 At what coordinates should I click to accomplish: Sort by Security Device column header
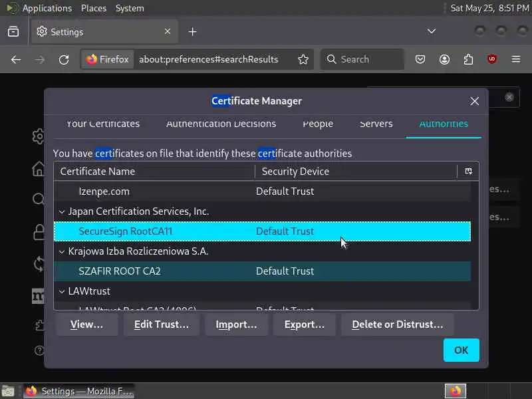click(356, 172)
